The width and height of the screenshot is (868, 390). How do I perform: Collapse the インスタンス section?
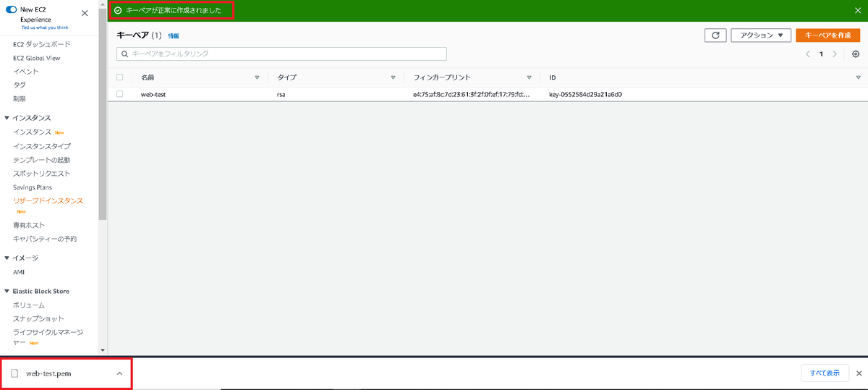click(7, 117)
